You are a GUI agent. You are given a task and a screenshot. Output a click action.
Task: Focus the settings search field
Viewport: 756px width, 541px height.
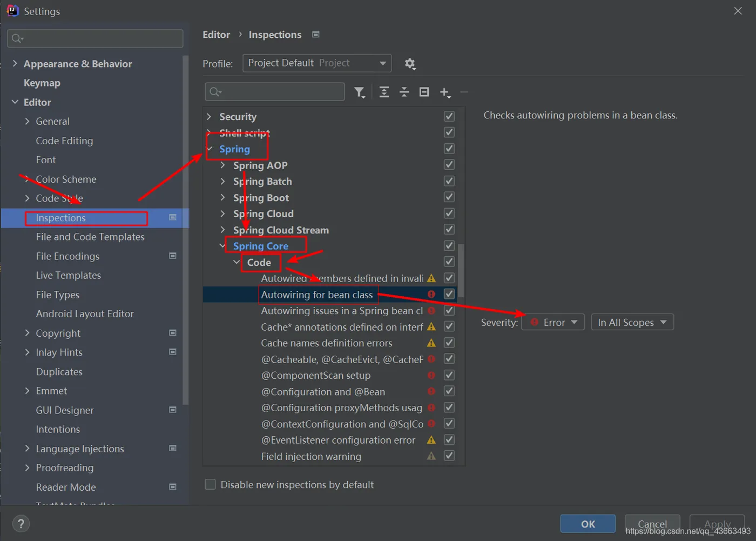[96, 38]
